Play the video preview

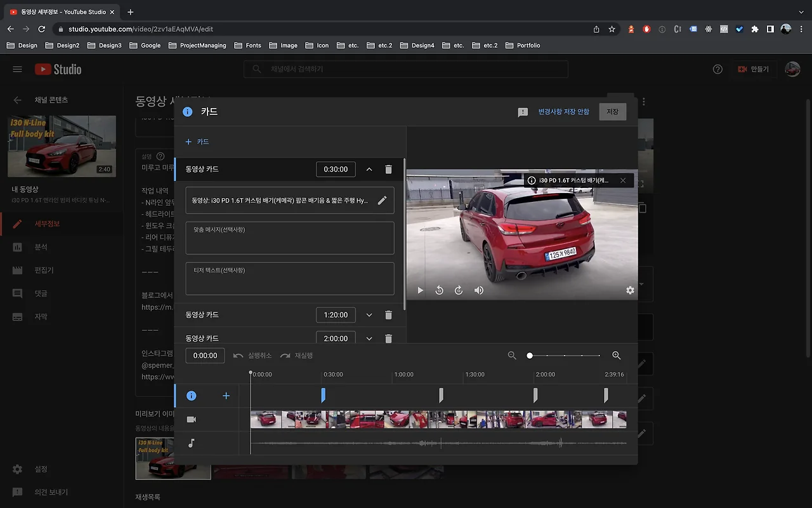pos(420,290)
